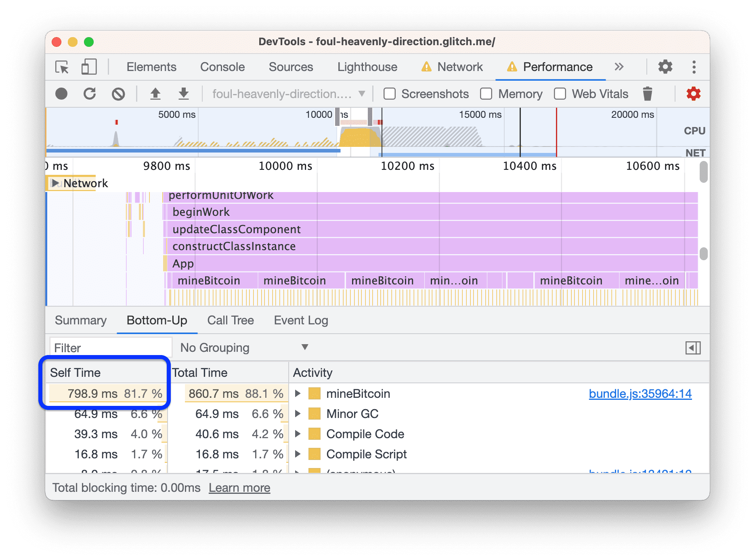The height and width of the screenshot is (560, 755).
Task: Click the 860.7 ms total time cell
Action: (x=236, y=394)
